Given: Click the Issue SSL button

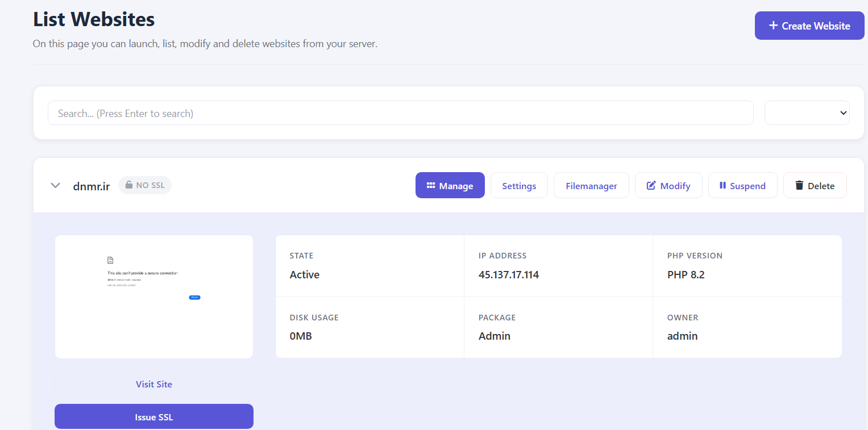Looking at the screenshot, I should click(154, 417).
